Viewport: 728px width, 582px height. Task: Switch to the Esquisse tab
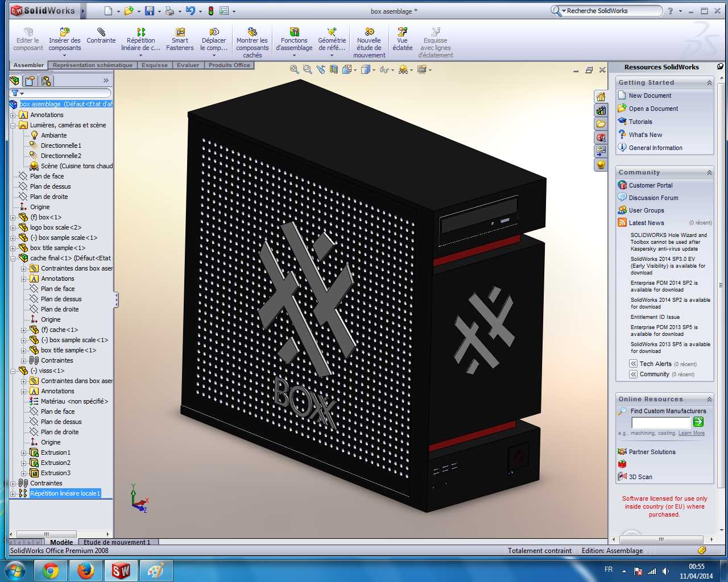pos(155,65)
